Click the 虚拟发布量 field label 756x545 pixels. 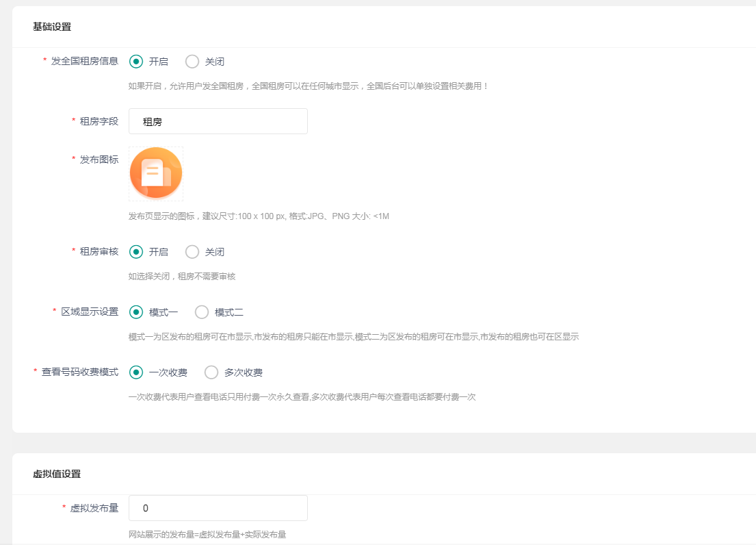tap(94, 508)
